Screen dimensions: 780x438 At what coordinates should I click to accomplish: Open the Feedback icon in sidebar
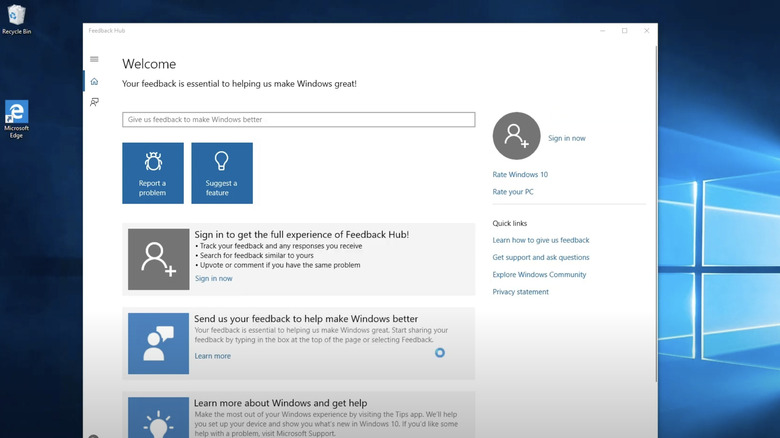tap(94, 102)
